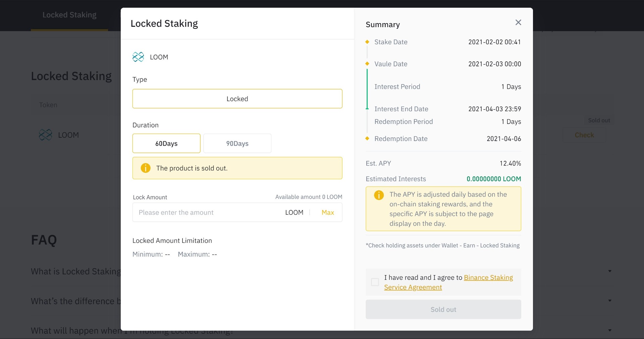Viewport: 644px width, 339px height.
Task: Expand What is Locked Staking FAQ arrow
Action: [x=610, y=271]
